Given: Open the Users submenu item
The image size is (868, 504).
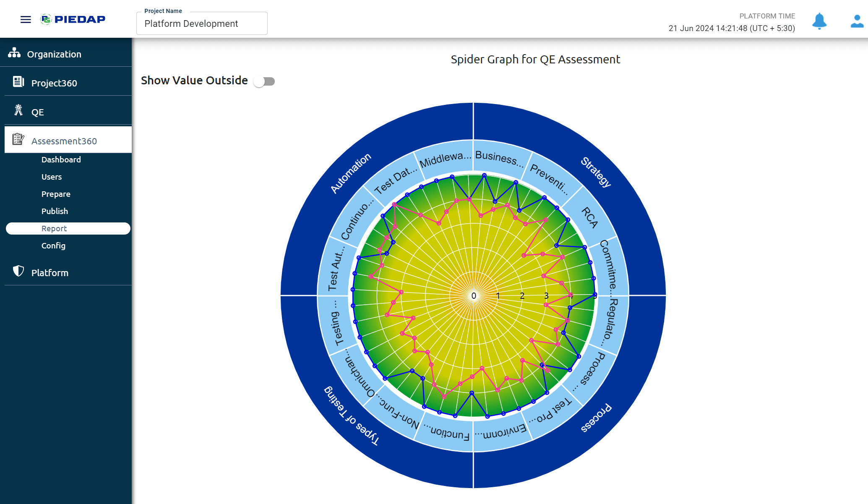Looking at the screenshot, I should [52, 177].
